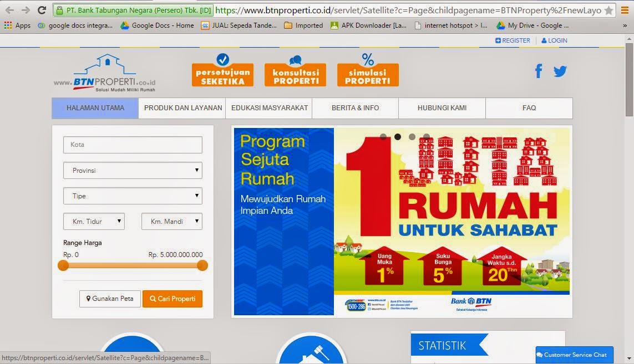This screenshot has height=364, width=634.
Task: Select the third banner carousel dot
Action: [x=412, y=137]
